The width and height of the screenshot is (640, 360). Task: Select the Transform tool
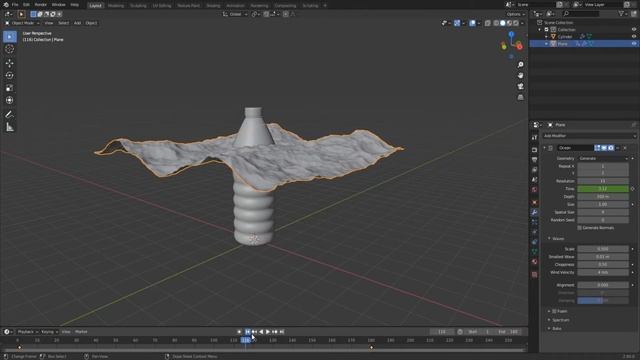9,100
